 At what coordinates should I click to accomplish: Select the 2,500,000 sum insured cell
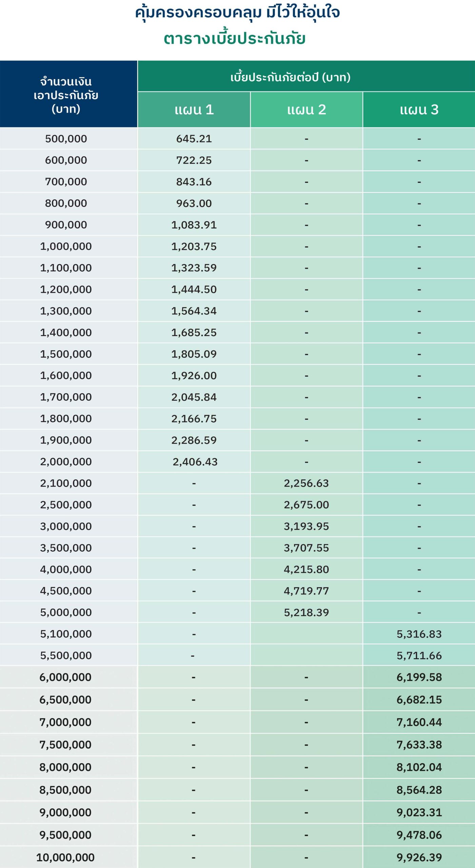66,505
